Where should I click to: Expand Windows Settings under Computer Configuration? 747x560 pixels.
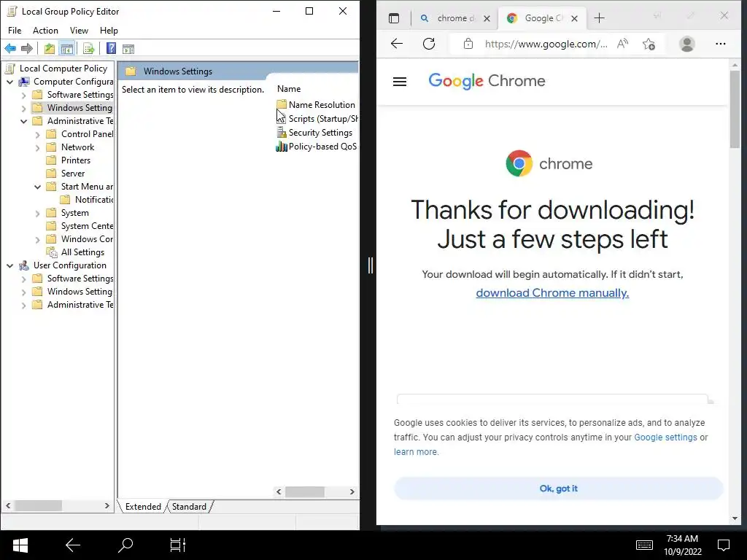tap(24, 109)
